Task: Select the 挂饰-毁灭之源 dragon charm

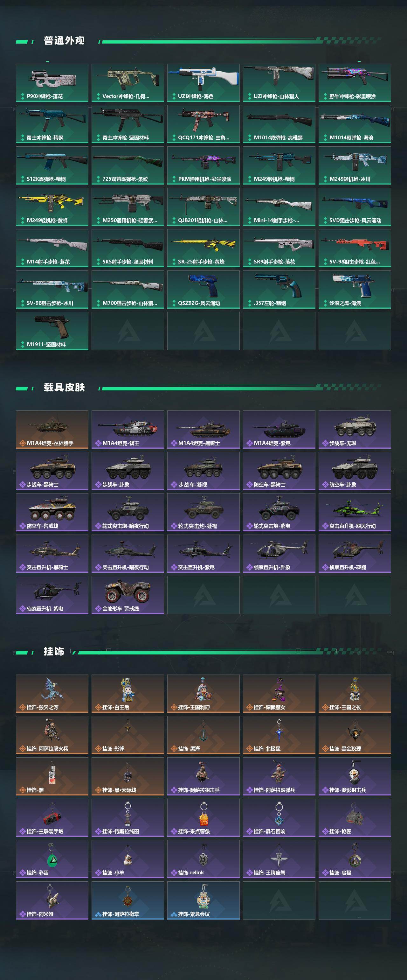Action: [x=52, y=694]
